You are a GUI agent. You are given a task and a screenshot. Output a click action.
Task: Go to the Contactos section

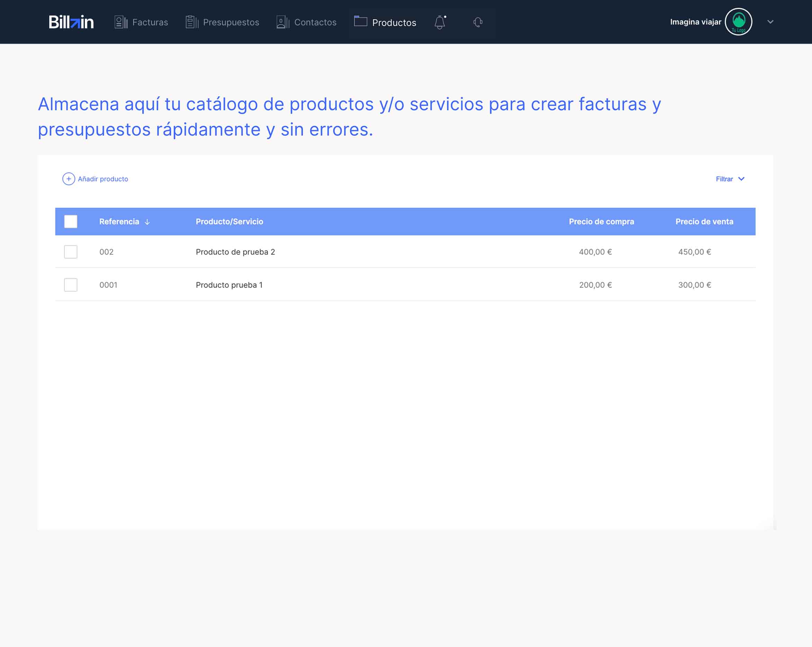click(x=315, y=22)
